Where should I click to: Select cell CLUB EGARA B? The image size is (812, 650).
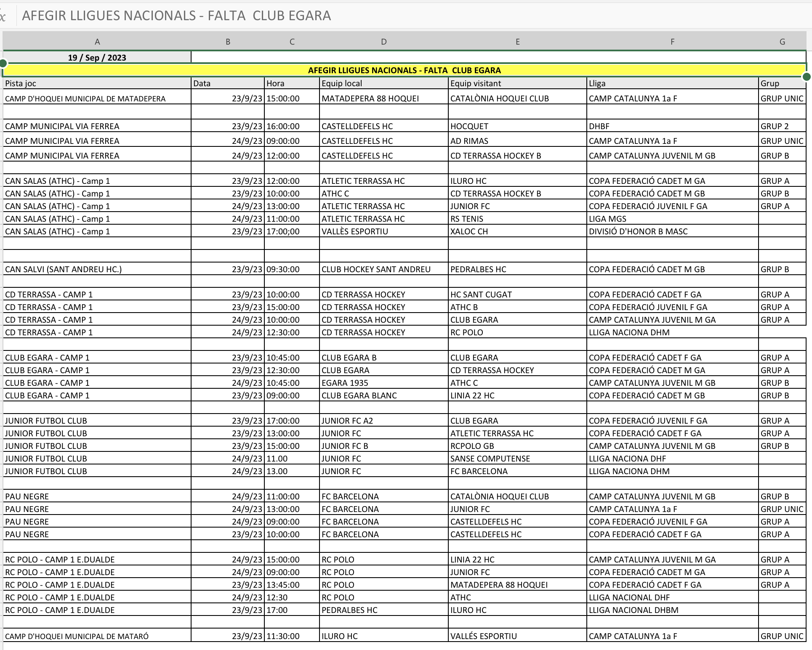pyautogui.click(x=384, y=358)
